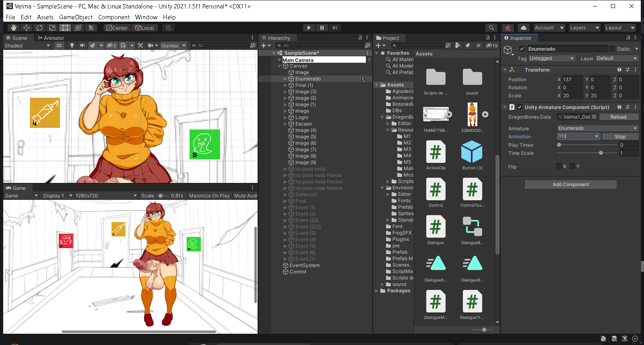Lock the Inspector panel
This screenshot has height=345, width=644.
[628, 37]
